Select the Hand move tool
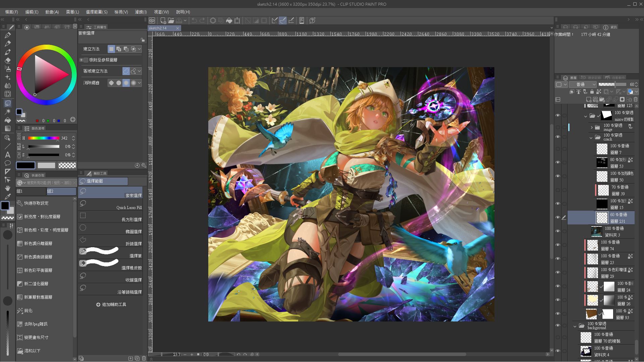The height and width of the screenshot is (362, 644). click(7, 188)
